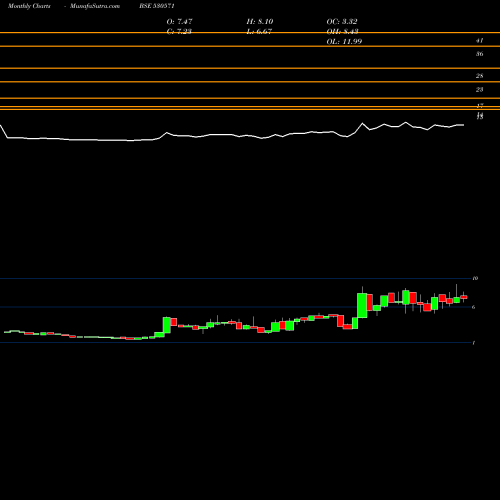
Task: Click the last red candlestick on the chart
Action: tap(464, 297)
